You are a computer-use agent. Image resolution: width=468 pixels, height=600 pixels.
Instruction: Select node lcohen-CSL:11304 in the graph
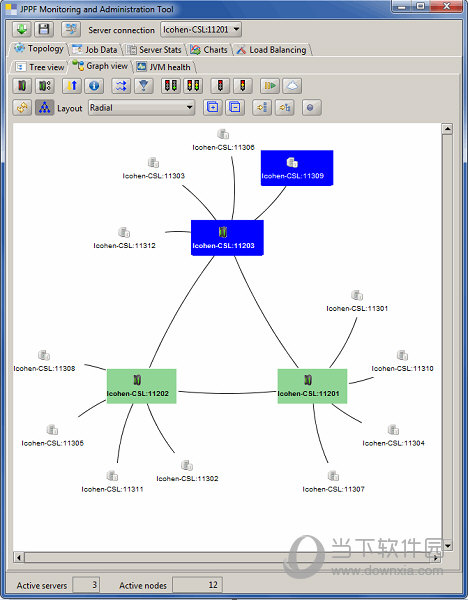pyautogui.click(x=393, y=436)
